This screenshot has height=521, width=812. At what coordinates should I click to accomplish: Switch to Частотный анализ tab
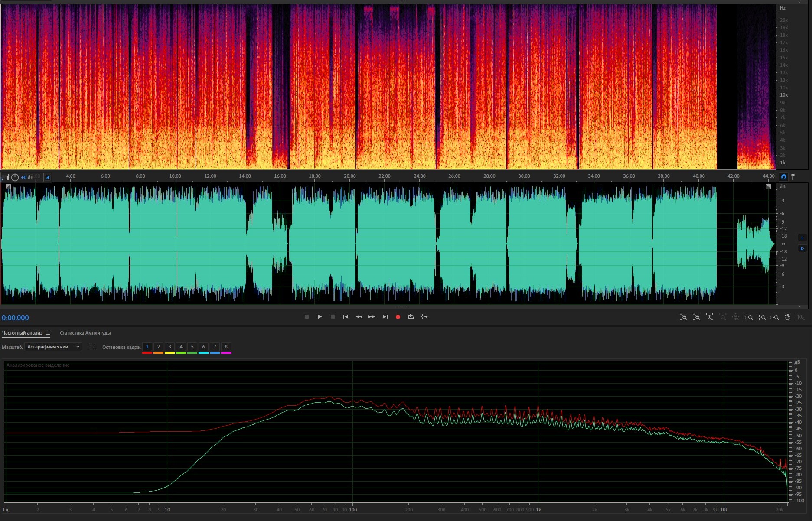(22, 333)
